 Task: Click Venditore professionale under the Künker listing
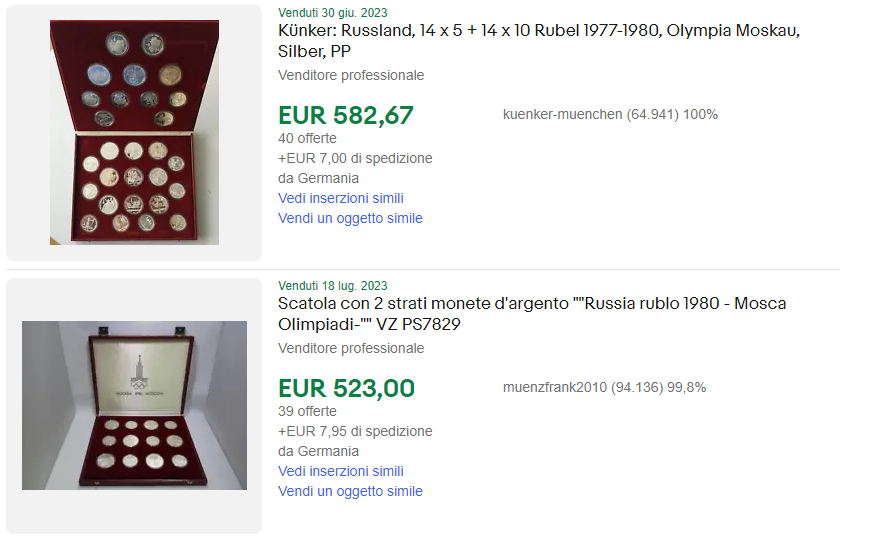pyautogui.click(x=351, y=75)
